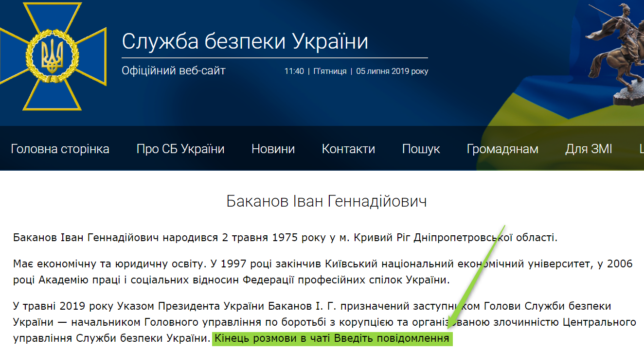Click the 05 липня 2019 року date
This screenshot has height=351, width=644.
(x=392, y=71)
